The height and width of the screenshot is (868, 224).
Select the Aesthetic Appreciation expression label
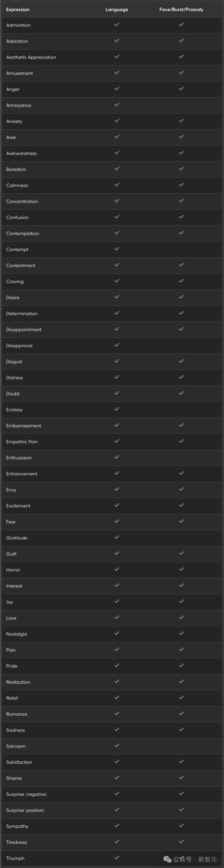point(31,57)
